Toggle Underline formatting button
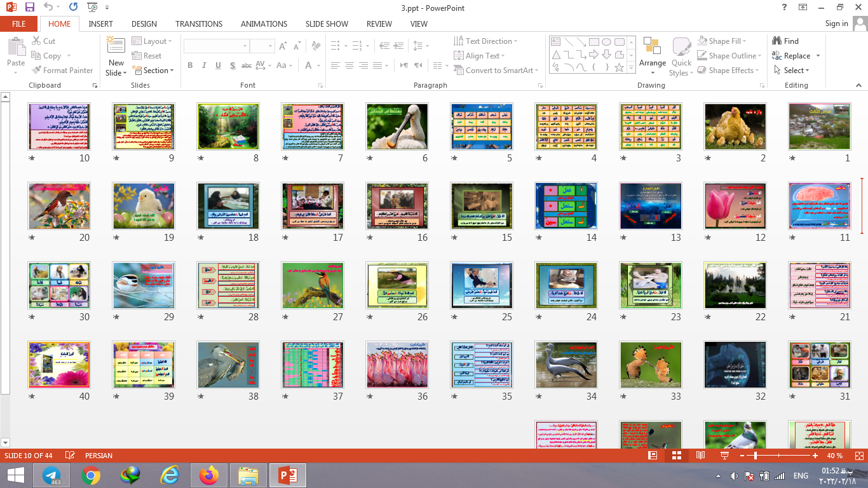This screenshot has width=868, height=488. point(218,65)
